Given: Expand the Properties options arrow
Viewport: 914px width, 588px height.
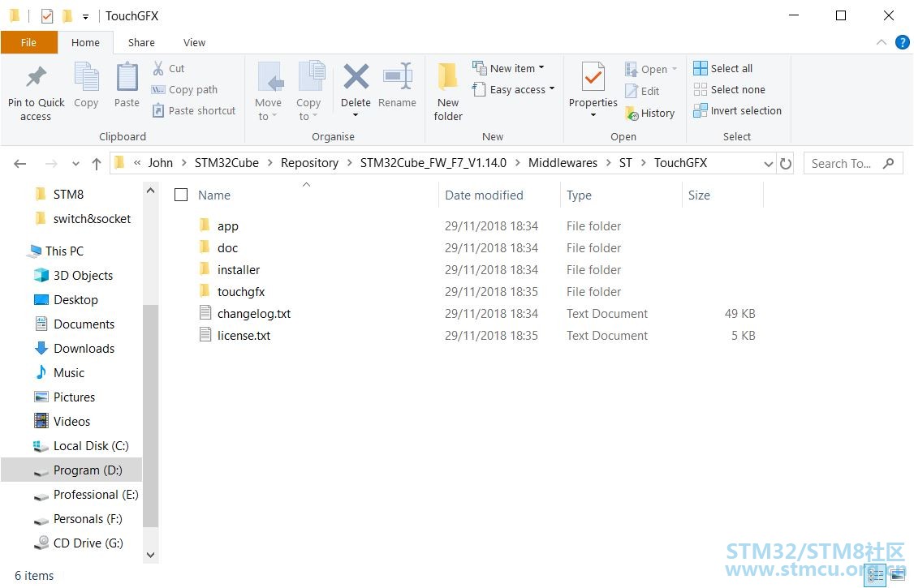Looking at the screenshot, I should click(x=593, y=115).
